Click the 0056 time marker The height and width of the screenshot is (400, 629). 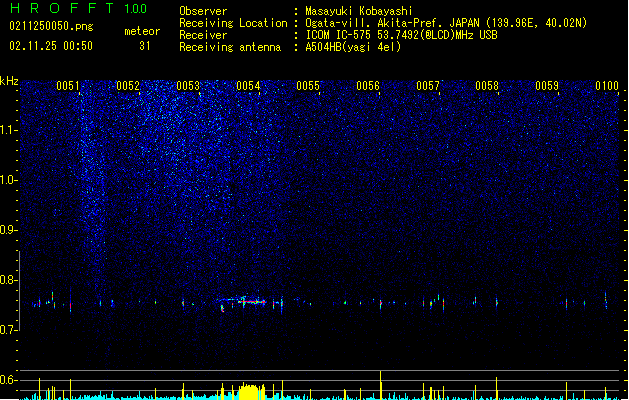pos(368,86)
